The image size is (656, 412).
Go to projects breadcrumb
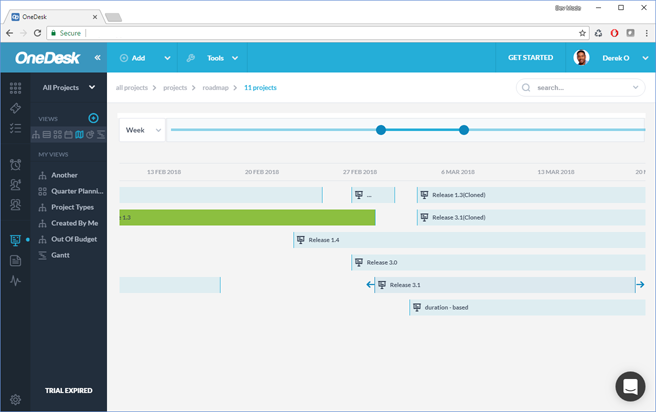click(x=175, y=87)
